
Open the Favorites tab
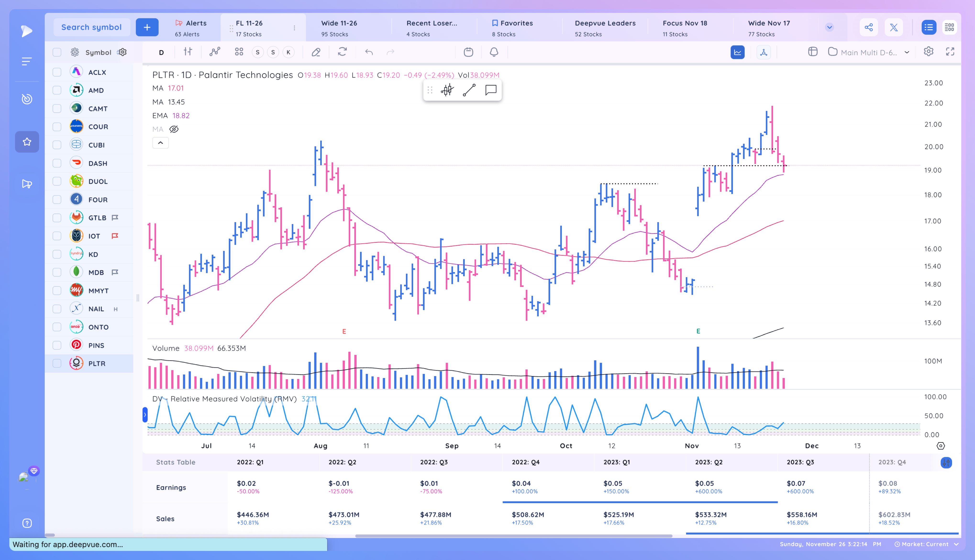[513, 28]
